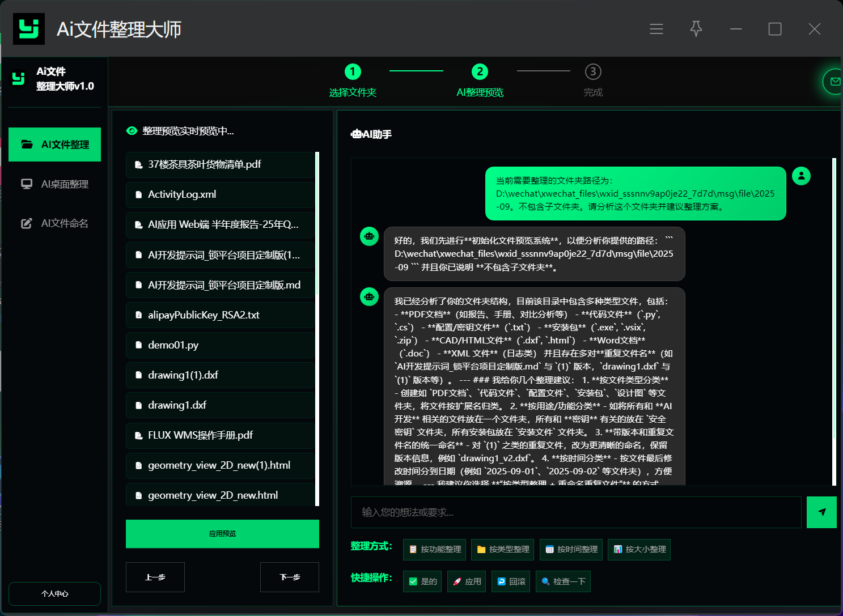Viewport: 843px width, 616px height.
Task: Click the AI reply starting 我已经分析了你的文件夹结构
Action: point(534,386)
